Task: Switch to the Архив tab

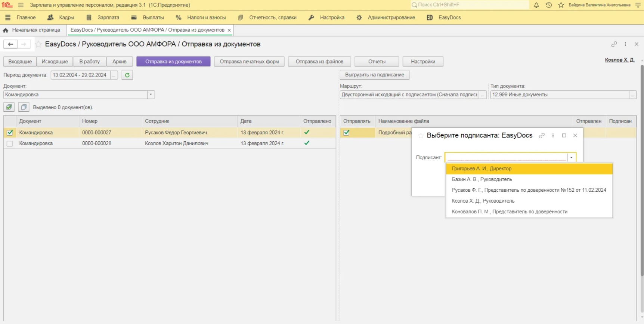Action: (120, 62)
